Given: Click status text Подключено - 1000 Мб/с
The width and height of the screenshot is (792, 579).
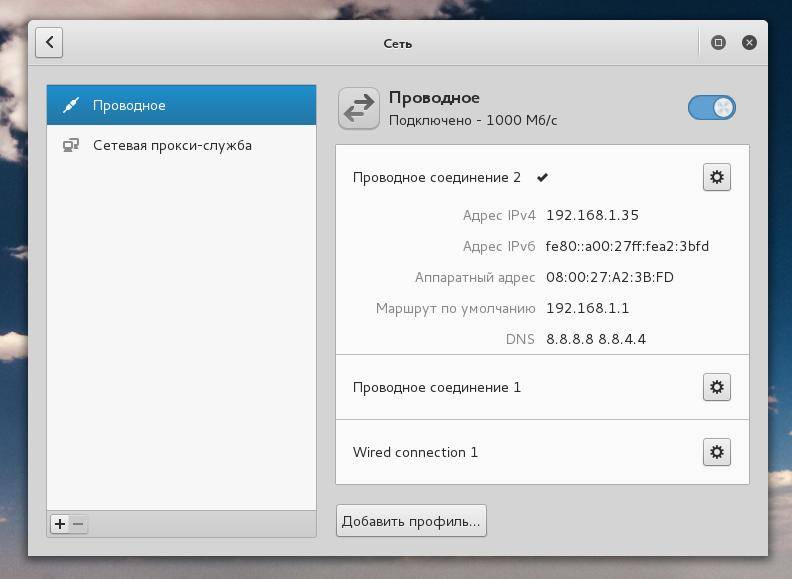Looking at the screenshot, I should 473,120.
